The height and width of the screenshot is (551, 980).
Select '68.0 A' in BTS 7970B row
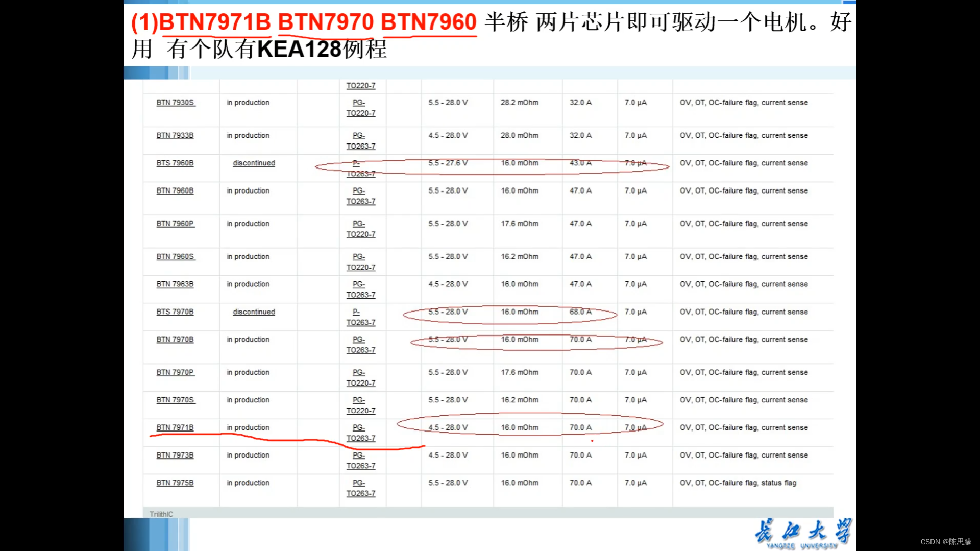tap(581, 312)
